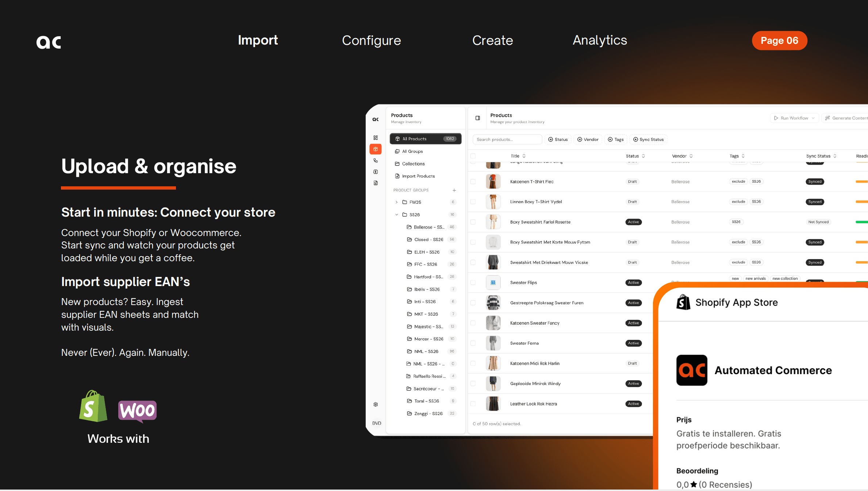
Task: Click the search products input field
Action: coord(507,139)
